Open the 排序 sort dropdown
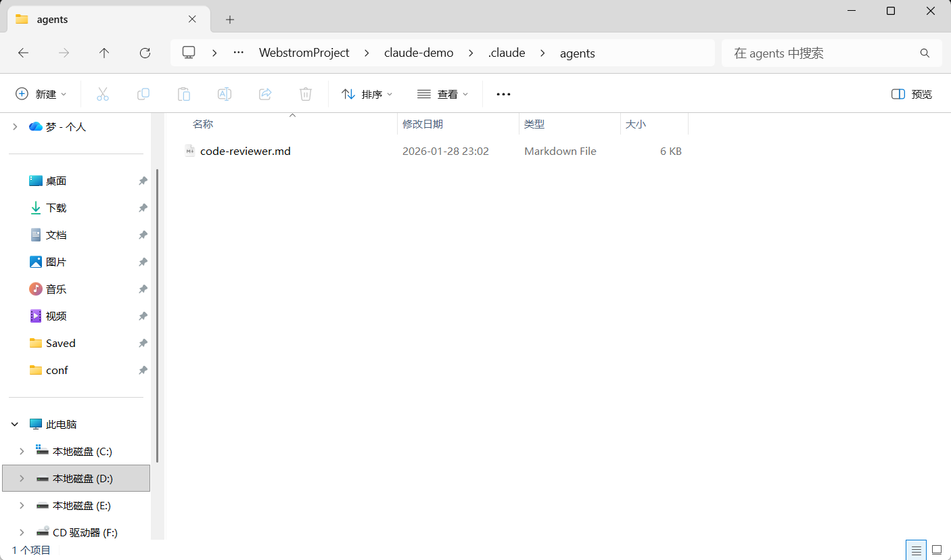The image size is (951, 560). 367,94
